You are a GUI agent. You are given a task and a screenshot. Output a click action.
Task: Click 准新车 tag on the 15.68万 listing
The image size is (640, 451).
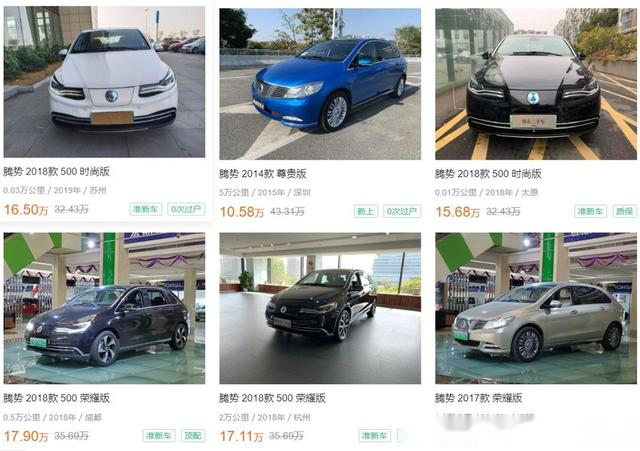click(591, 211)
